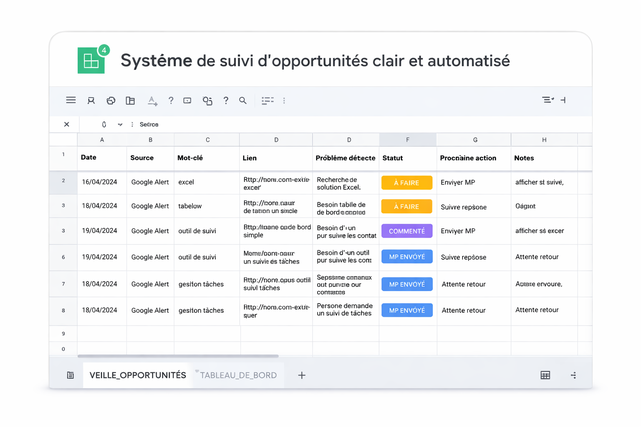Click the magnifier search icon in the toolbar
Screen dimensions: 641x427
click(x=243, y=101)
